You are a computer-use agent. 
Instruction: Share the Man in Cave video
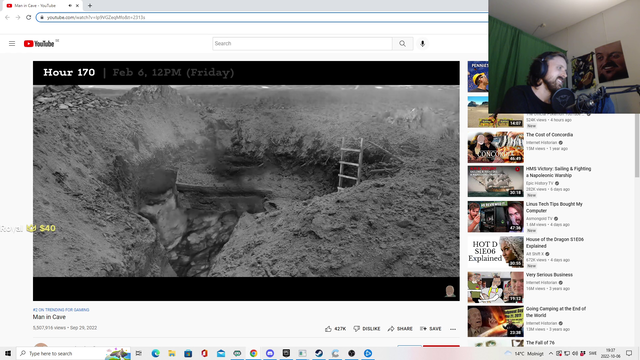pyautogui.click(x=400, y=329)
